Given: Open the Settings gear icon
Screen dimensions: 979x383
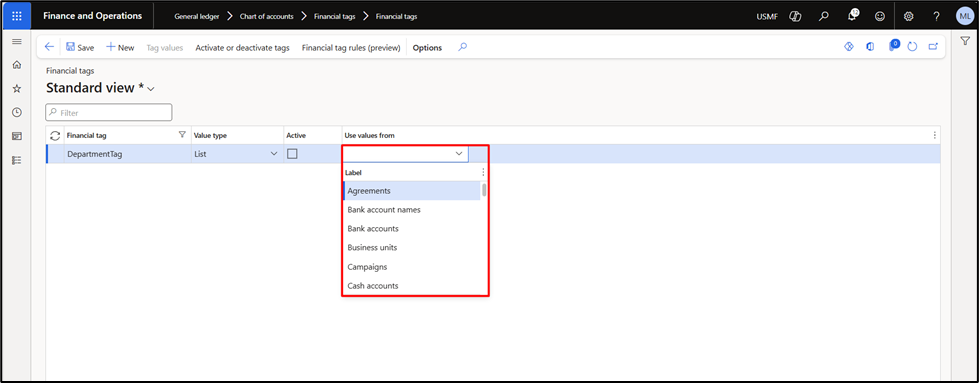Looking at the screenshot, I should (908, 16).
